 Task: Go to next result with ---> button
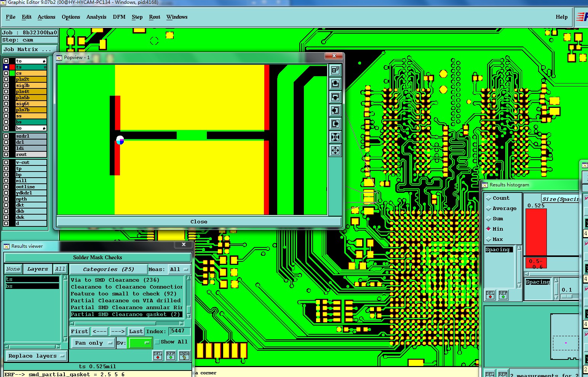tap(118, 331)
